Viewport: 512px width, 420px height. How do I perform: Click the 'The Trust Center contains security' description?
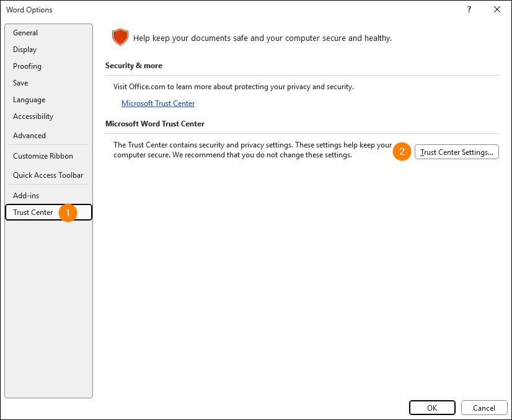click(x=252, y=150)
